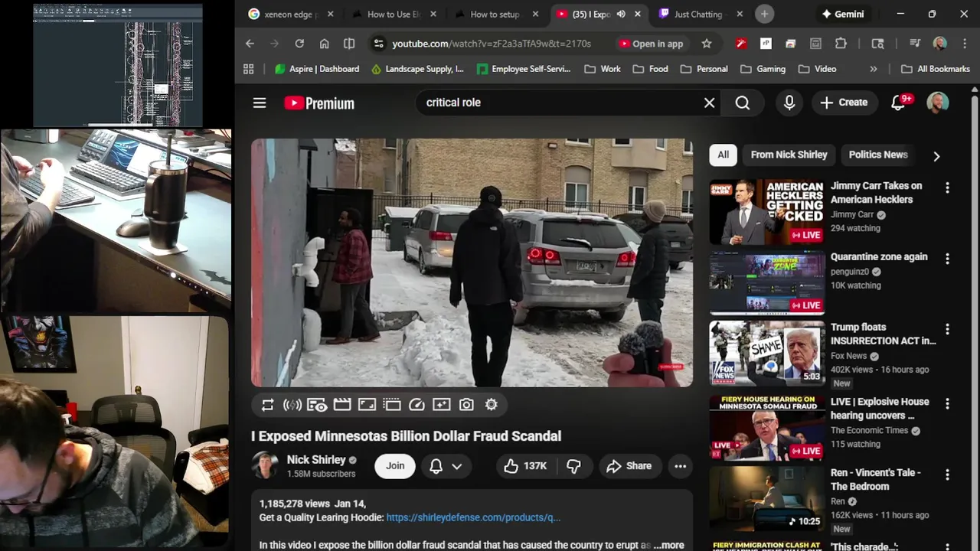Viewport: 980px width, 551px height.
Task: Click the volume boost icon below the video
Action: click(x=292, y=405)
